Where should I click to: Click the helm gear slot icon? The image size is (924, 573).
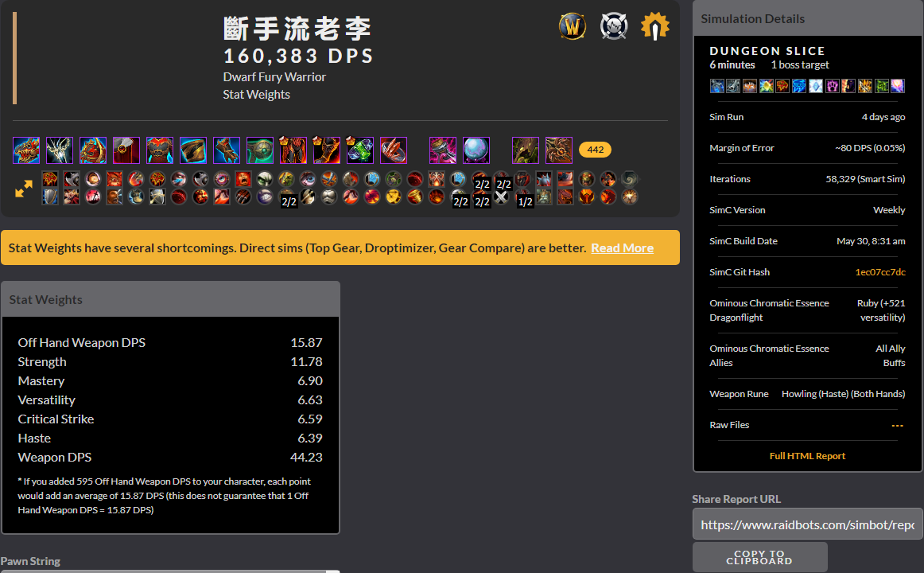[25, 150]
